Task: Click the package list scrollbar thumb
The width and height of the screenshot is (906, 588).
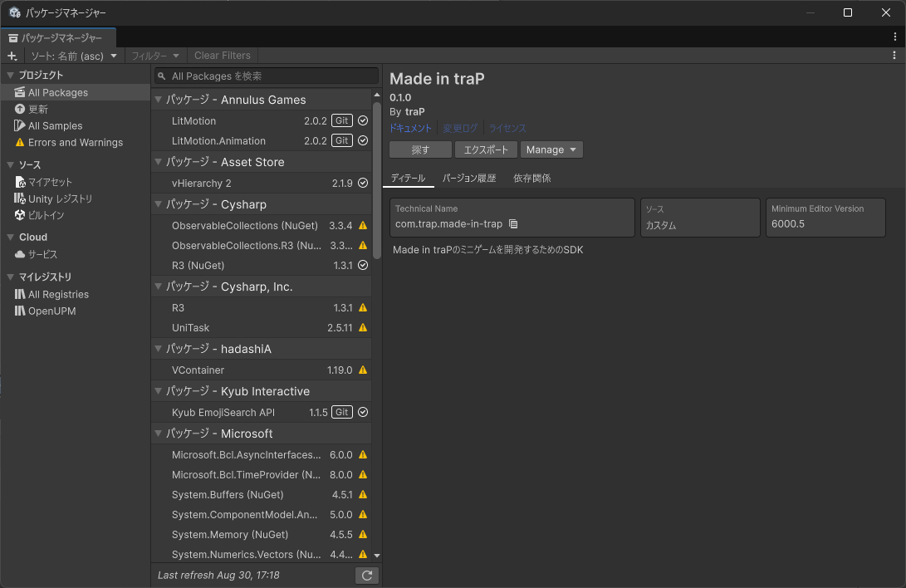Action: 377,181
